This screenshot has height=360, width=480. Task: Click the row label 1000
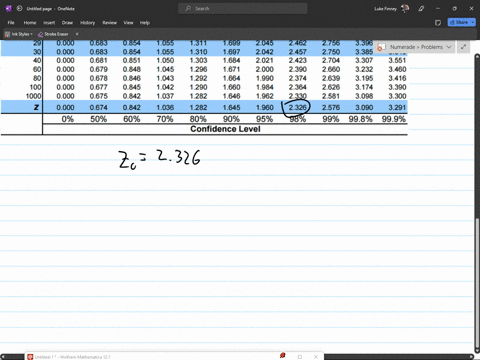click(33, 96)
